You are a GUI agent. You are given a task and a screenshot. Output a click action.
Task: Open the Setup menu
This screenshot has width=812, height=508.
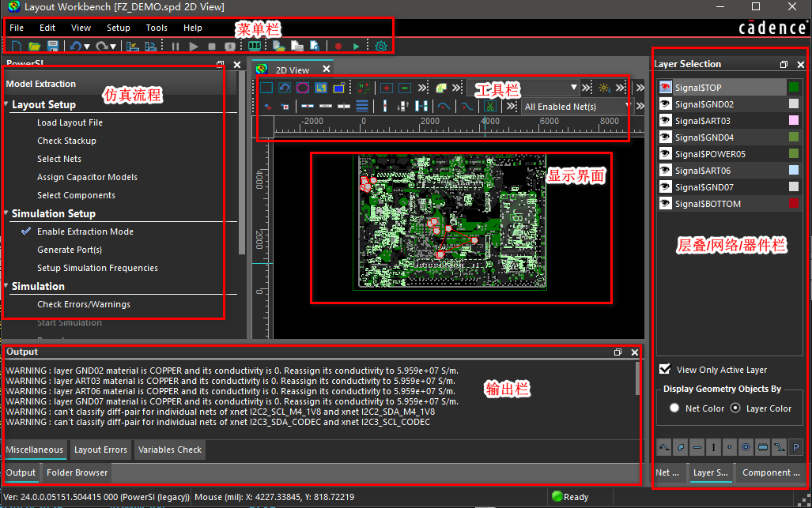click(x=118, y=28)
